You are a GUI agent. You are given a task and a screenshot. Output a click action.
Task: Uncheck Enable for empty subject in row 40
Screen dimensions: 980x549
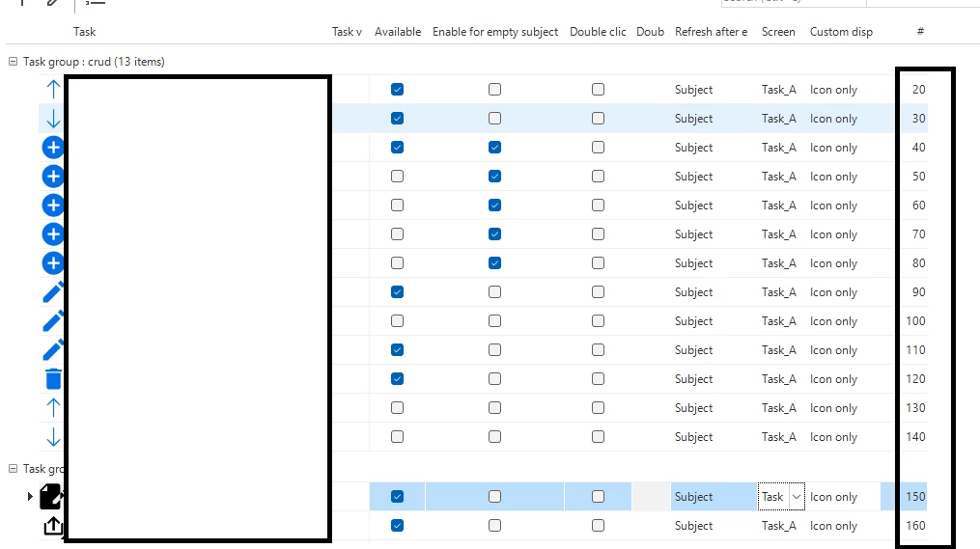(x=494, y=148)
